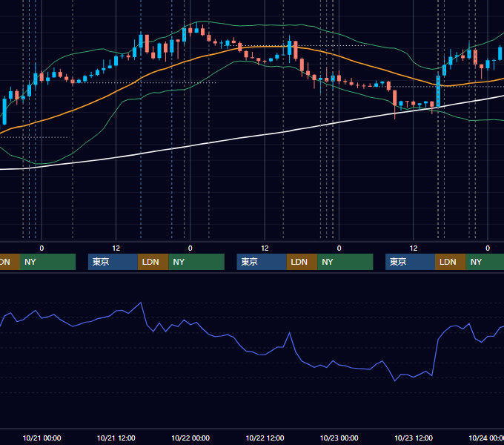This screenshot has height=445, width=504.
Task: Select the NY session block spanning 10/22 00:00
Action: [x=196, y=262]
